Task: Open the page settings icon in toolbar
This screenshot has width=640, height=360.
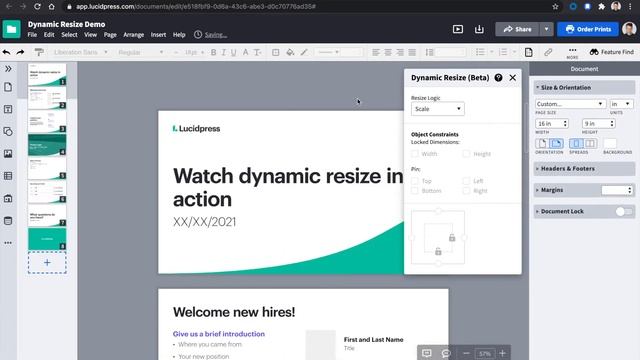Action: pos(529,52)
